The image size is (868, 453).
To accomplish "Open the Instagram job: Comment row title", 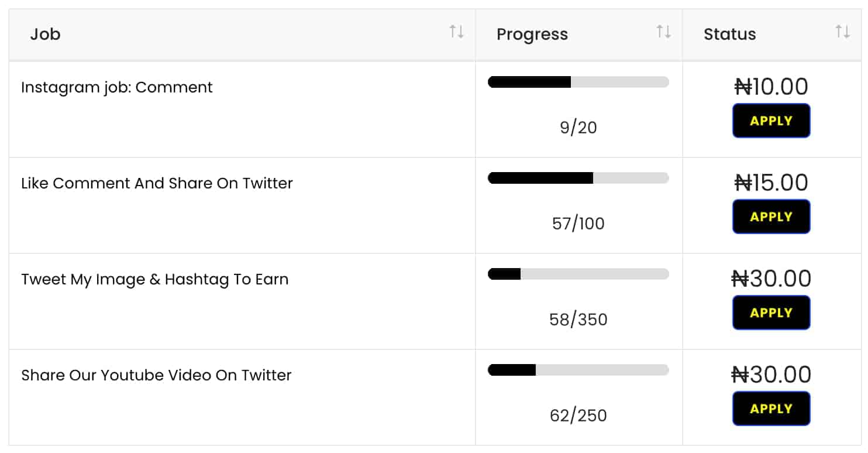I will click(117, 88).
